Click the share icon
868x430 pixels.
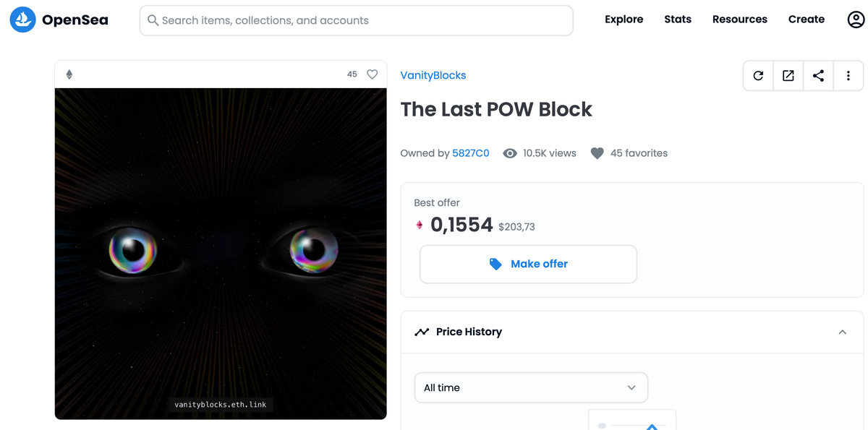[x=818, y=76]
